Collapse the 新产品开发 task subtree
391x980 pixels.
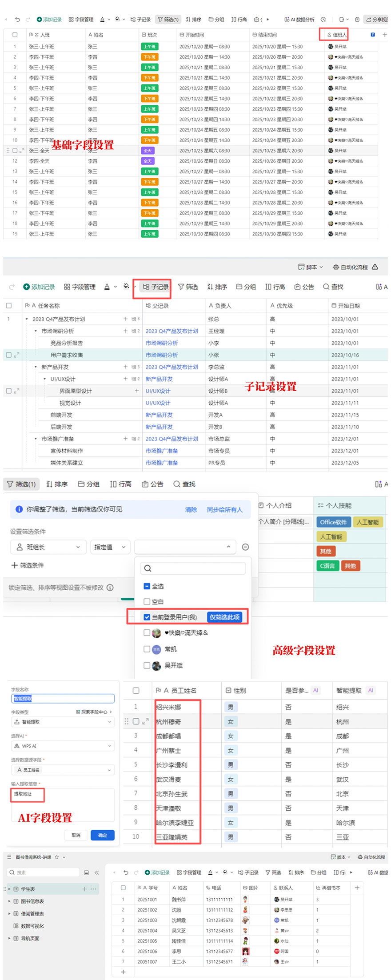pos(36,367)
